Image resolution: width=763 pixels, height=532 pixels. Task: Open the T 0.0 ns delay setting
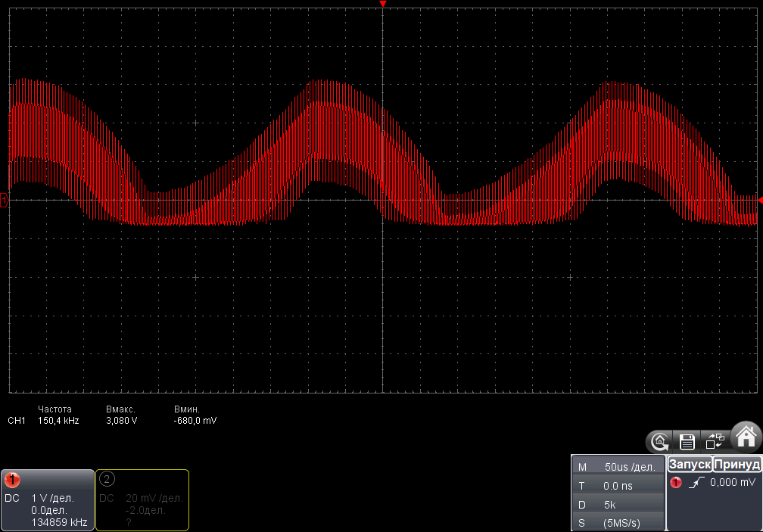(x=617, y=485)
